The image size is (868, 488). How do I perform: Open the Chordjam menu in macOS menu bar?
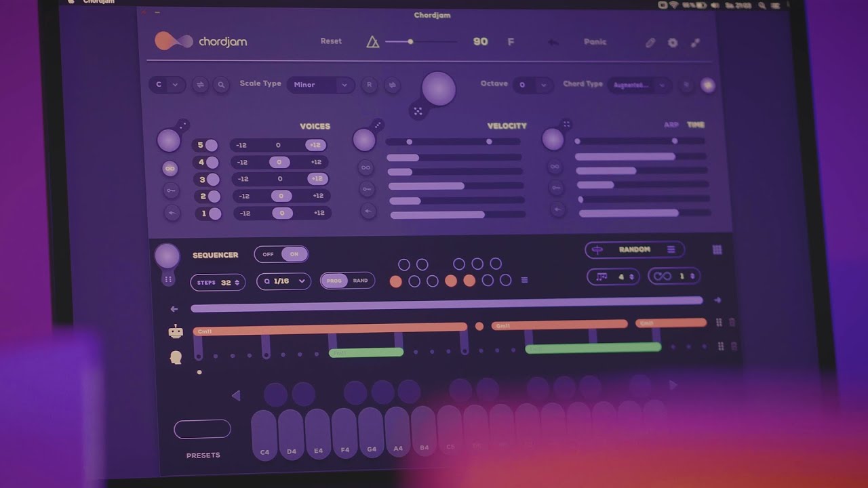pos(99,2)
